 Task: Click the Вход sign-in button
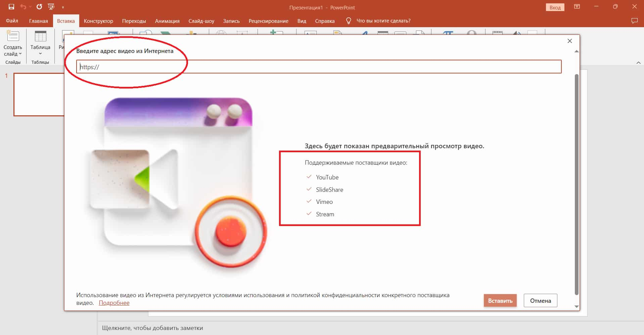[x=555, y=7]
